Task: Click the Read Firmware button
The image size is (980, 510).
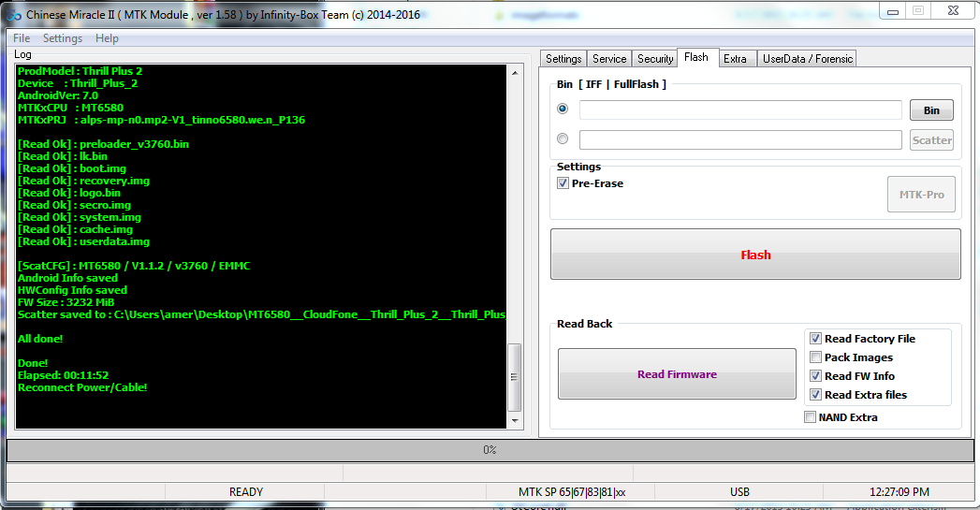Action: (x=677, y=373)
